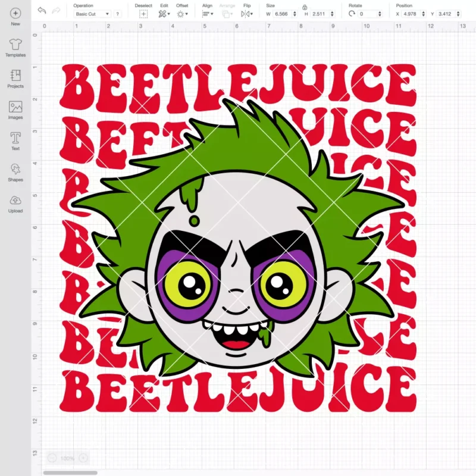The height and width of the screenshot is (476, 476).
Task: Adjust the Position Y stepper arrows
Action: pyautogui.click(x=458, y=14)
